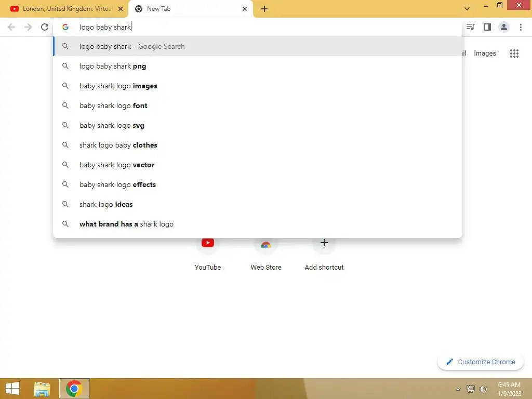Click the Customize Chrome button

coord(481,362)
